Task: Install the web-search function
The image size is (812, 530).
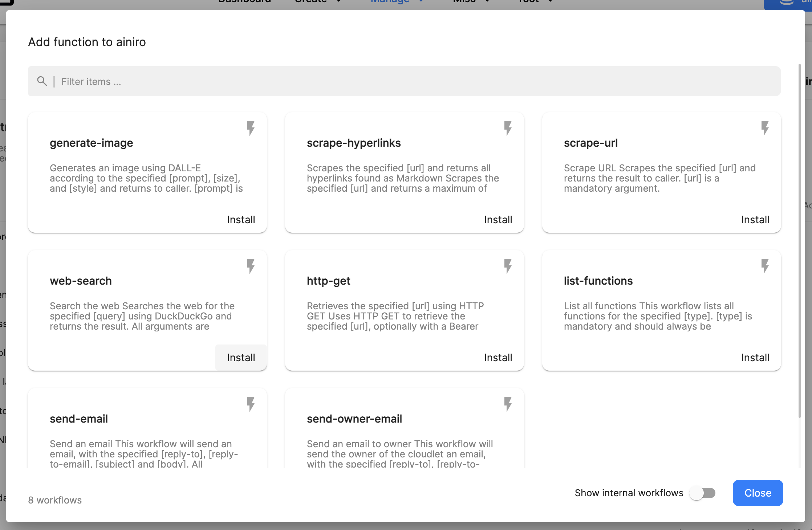Action: pyautogui.click(x=241, y=357)
